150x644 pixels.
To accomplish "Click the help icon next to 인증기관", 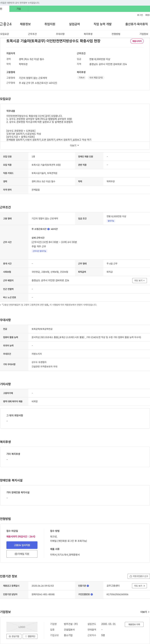I will [x=88, y=586].
